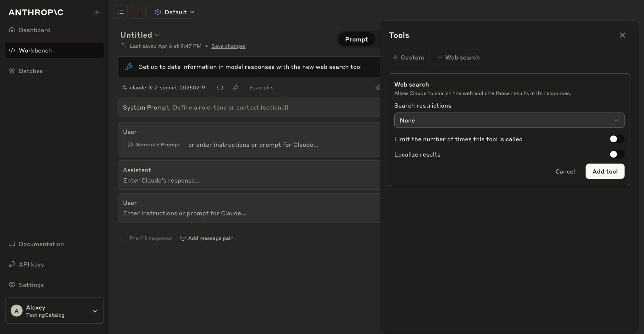Click the variables curly braces icon
644x334 pixels.
click(220, 88)
